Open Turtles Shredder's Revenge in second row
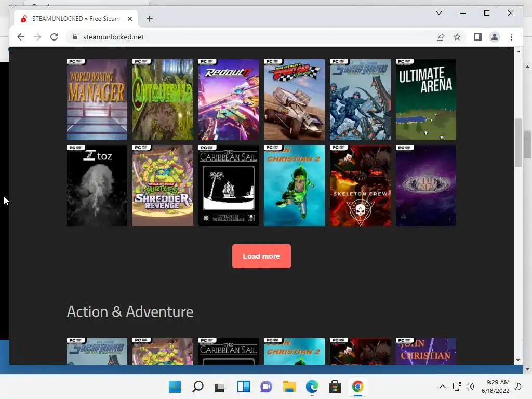532x399 pixels. (163, 185)
